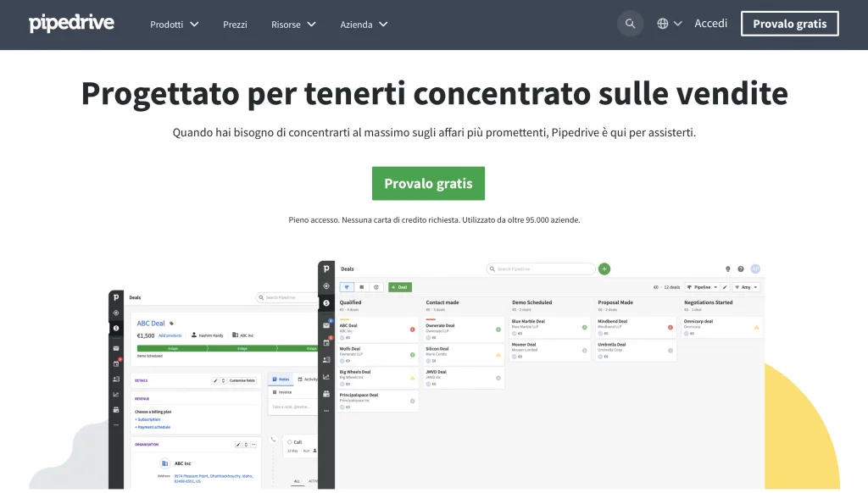Click the search magnifier icon in the header
Screen dimensions: 868x493
point(630,24)
